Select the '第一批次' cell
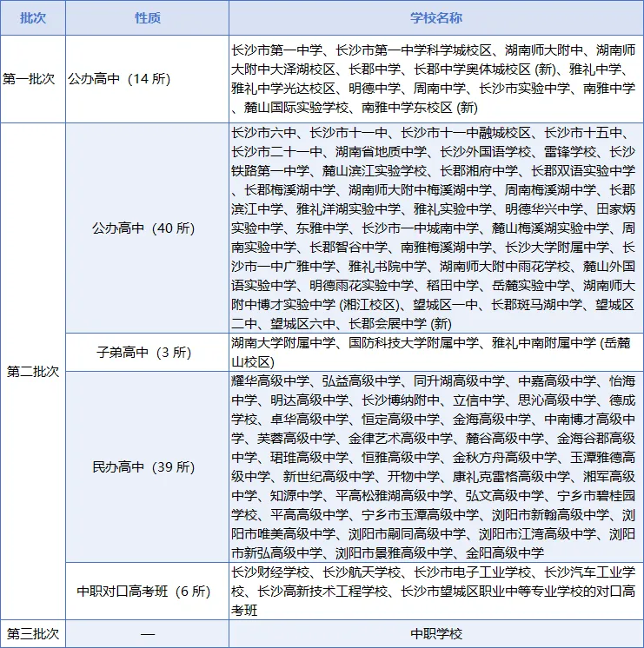 coord(33,79)
